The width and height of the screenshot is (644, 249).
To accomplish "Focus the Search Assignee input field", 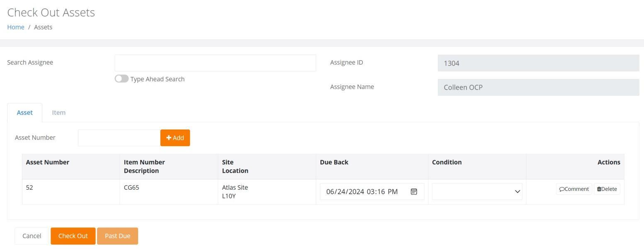I will (215, 63).
